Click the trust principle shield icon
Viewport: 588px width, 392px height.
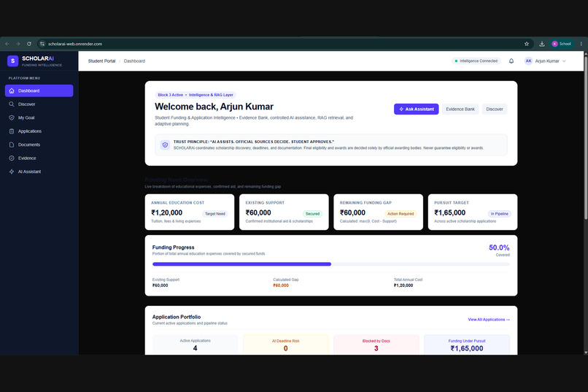165,145
